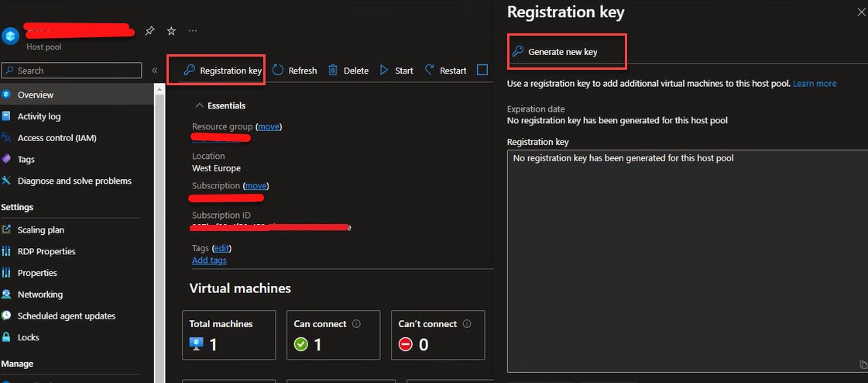
Task: Copy the registration key with copy icon
Action: (863, 364)
